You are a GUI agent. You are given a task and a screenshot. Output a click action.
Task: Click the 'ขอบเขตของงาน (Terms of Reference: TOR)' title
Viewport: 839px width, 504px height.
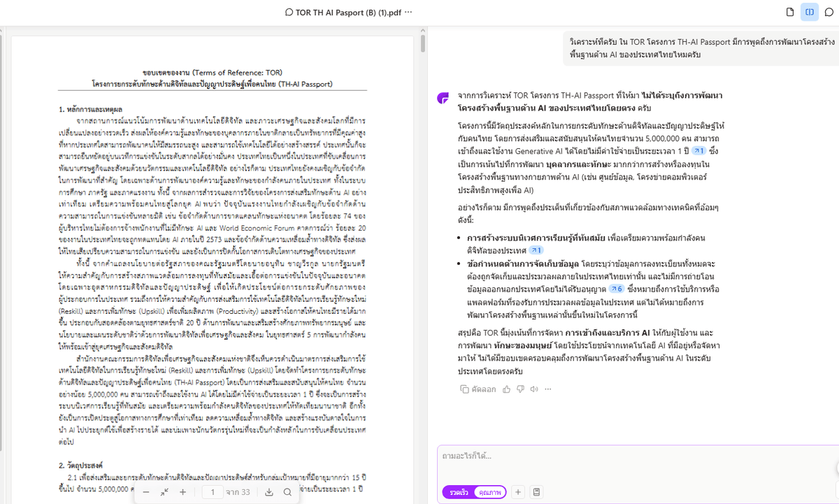point(212,72)
